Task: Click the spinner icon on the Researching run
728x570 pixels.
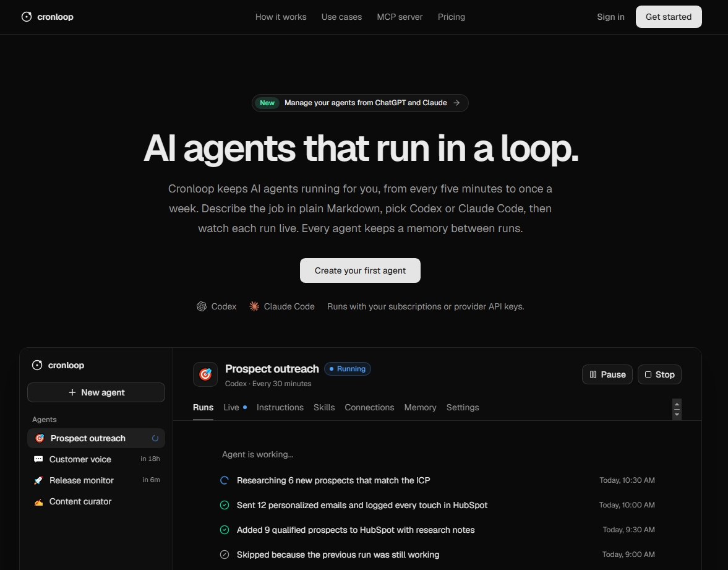Action: (225, 480)
